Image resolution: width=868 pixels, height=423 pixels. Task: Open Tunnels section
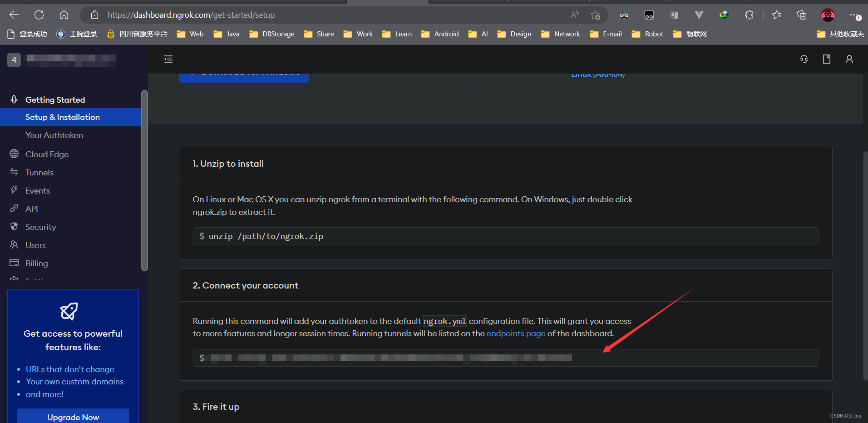tap(39, 173)
